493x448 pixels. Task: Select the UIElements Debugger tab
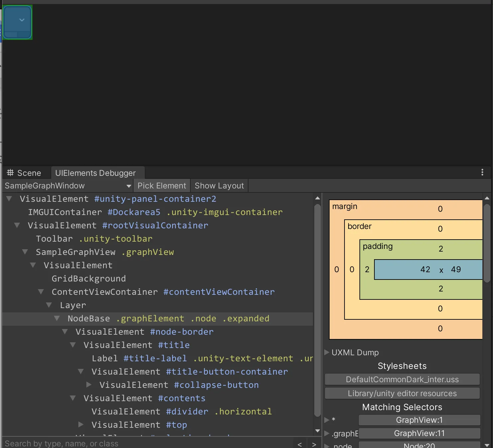click(95, 173)
